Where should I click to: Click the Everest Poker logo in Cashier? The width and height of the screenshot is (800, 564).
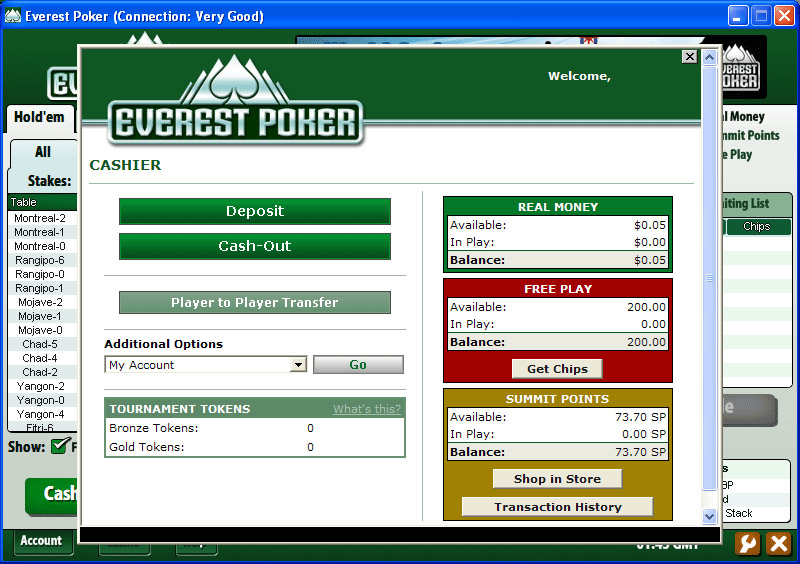[x=235, y=101]
